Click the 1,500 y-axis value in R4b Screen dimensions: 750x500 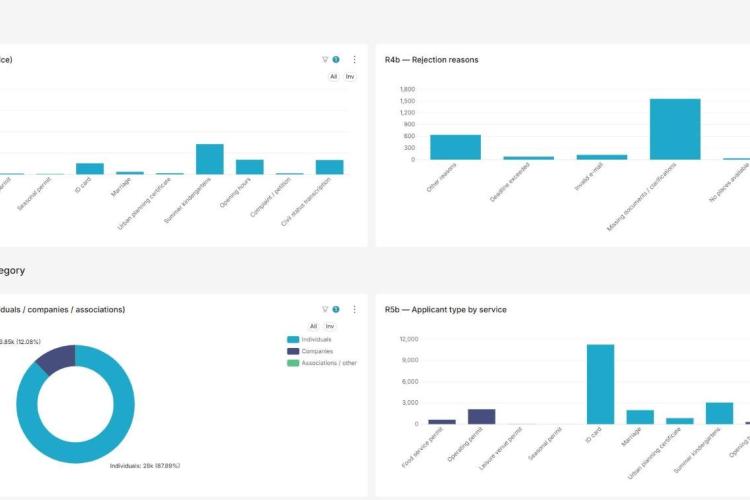point(408,101)
